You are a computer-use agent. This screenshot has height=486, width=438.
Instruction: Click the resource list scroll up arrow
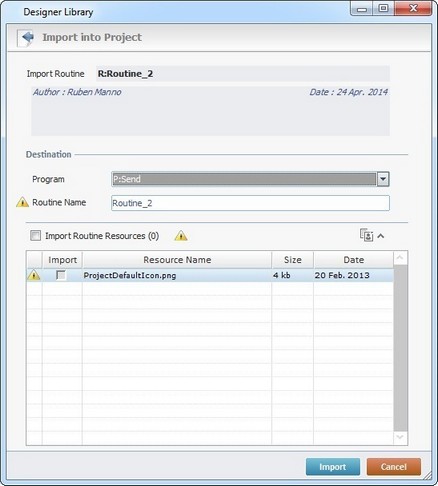400,258
